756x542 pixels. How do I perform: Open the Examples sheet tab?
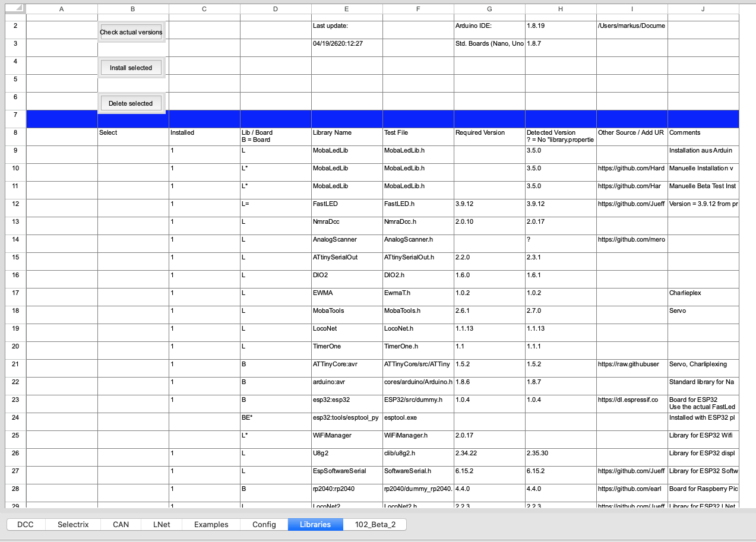(211, 525)
